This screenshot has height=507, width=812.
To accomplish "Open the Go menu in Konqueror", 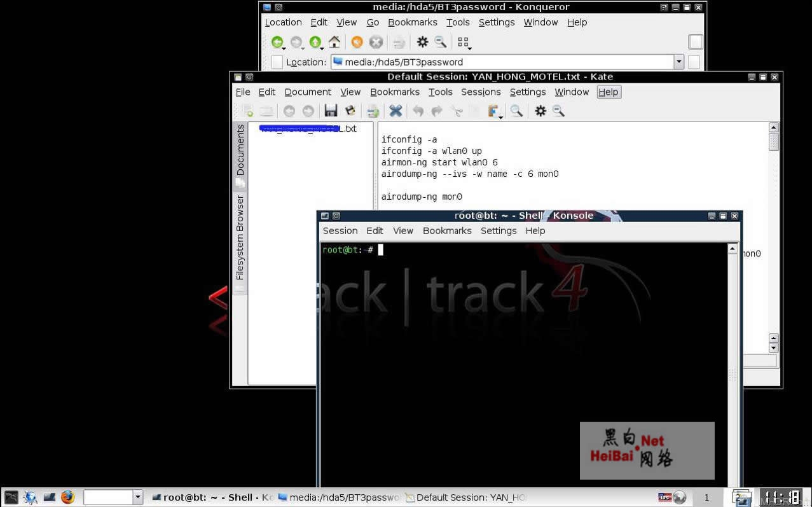I will coord(373,22).
